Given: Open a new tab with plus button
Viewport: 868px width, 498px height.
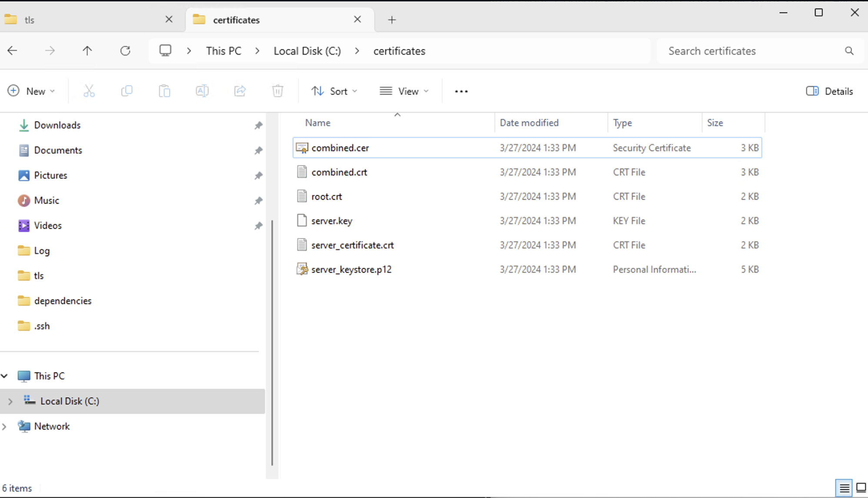Looking at the screenshot, I should coord(392,20).
